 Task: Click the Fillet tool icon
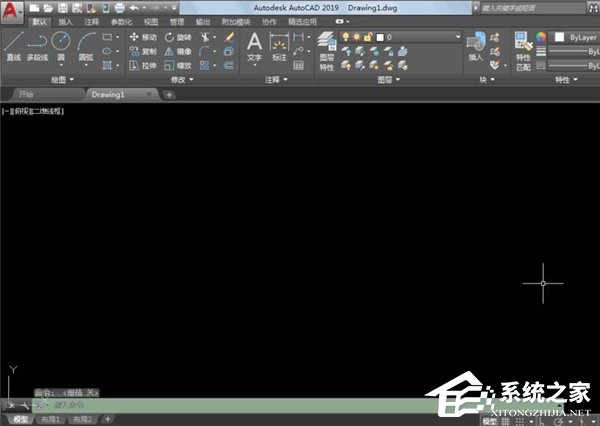pyautogui.click(x=204, y=51)
